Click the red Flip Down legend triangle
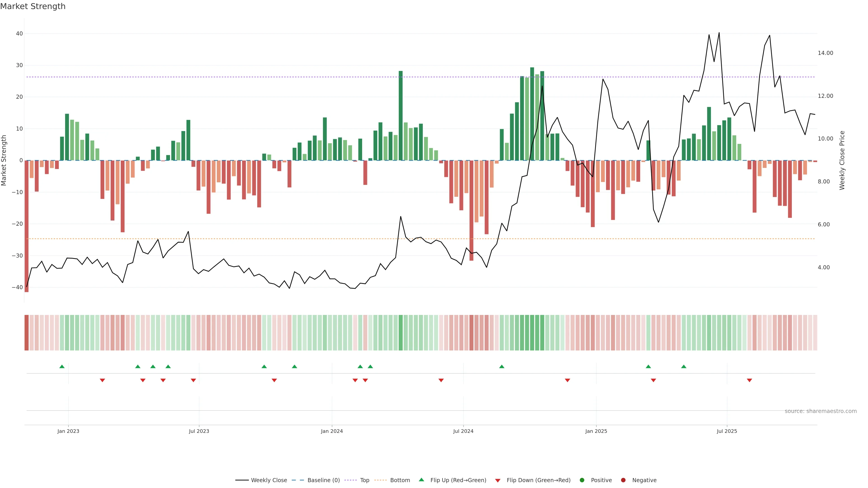This screenshot has width=868, height=488. coord(498,481)
